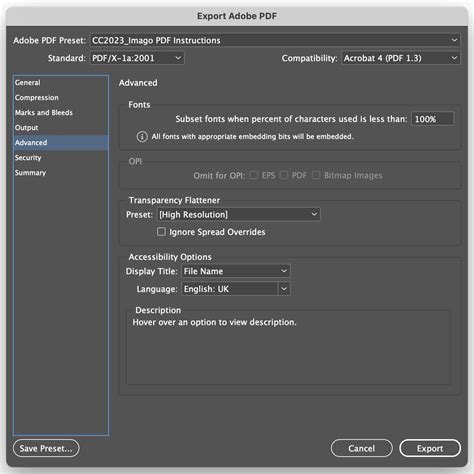Image resolution: width=474 pixels, height=474 pixels.
Task: Toggle the EPS Omit for OPI checkbox
Action: click(x=254, y=175)
